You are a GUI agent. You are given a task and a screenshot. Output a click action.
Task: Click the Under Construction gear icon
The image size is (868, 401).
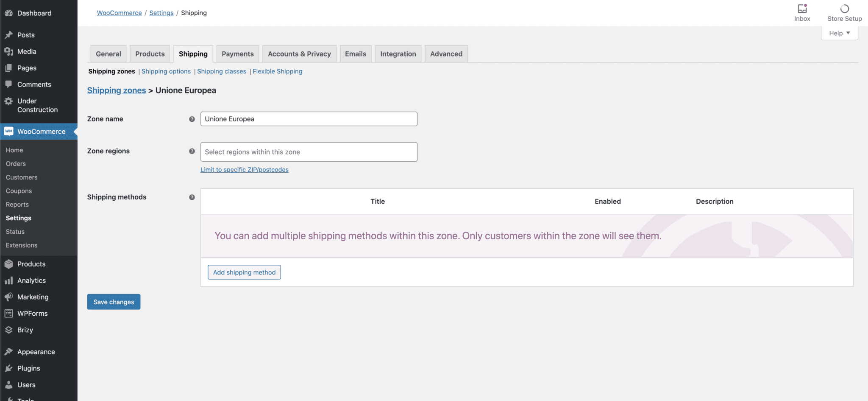pos(8,101)
